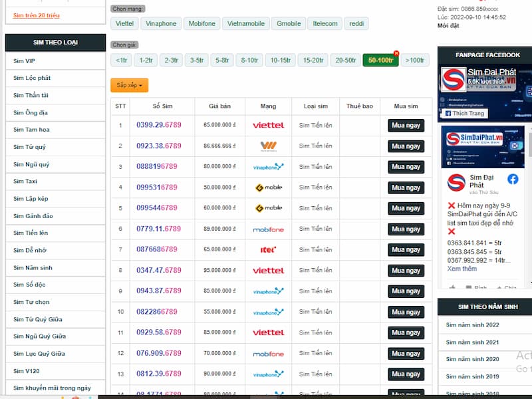Click Xem thêm in the Facebook post
The height and width of the screenshot is (399, 532).
pyautogui.click(x=462, y=269)
